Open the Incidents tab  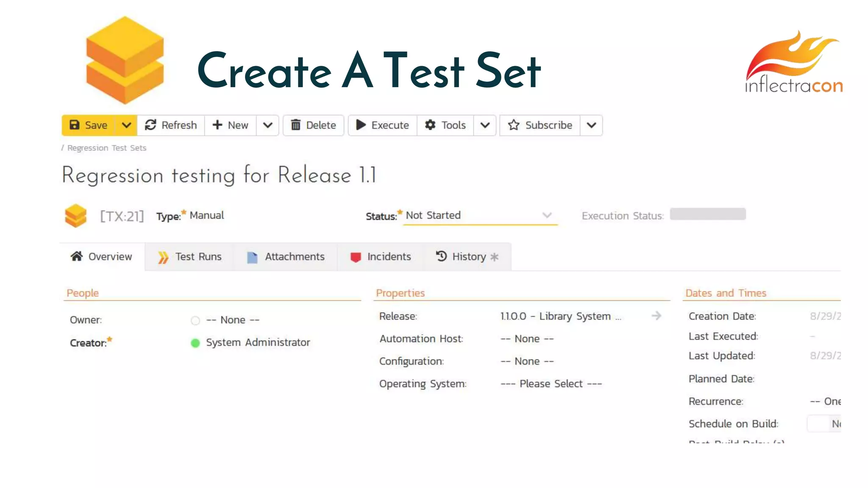click(x=381, y=257)
